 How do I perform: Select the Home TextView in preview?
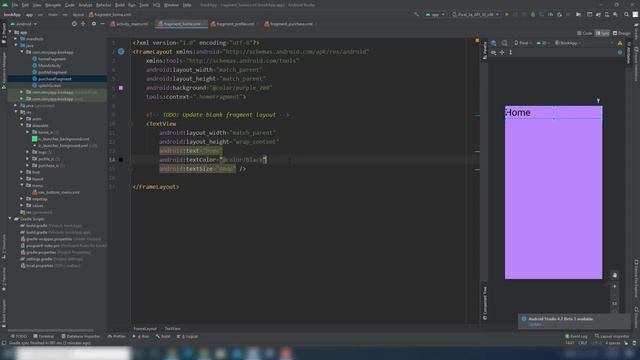coord(553,112)
